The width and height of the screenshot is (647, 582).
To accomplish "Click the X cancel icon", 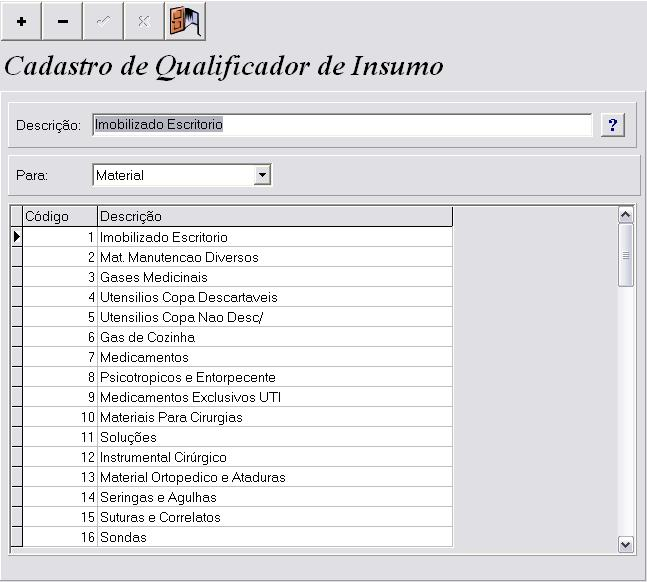I will [143, 21].
